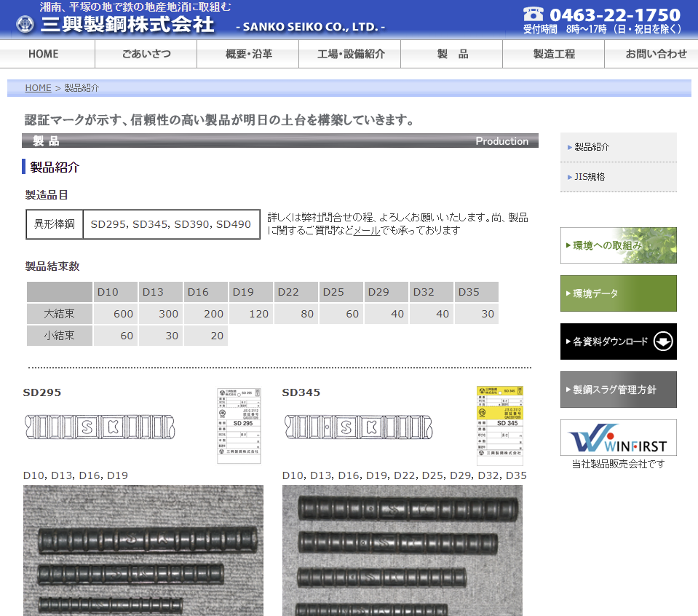698x616 pixels.
Task: Open the WINFIRST logo banner
Action: tap(619, 438)
